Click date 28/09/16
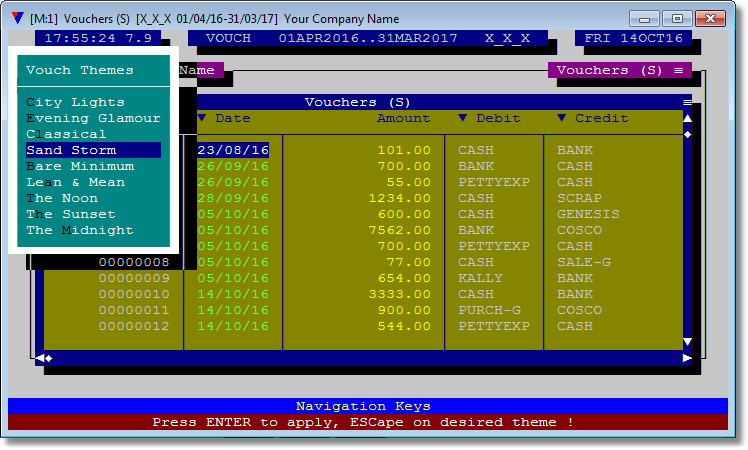The height and width of the screenshot is (450, 748). [x=233, y=198]
